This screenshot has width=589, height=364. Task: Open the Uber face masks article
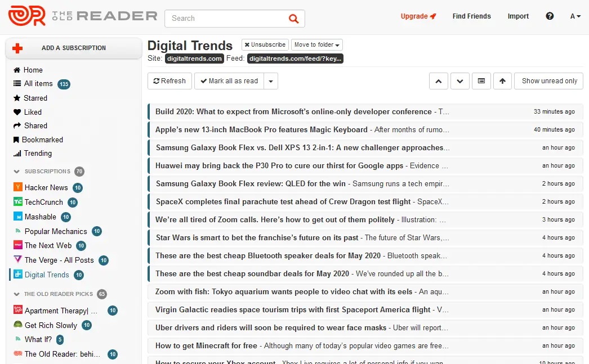pos(365,328)
